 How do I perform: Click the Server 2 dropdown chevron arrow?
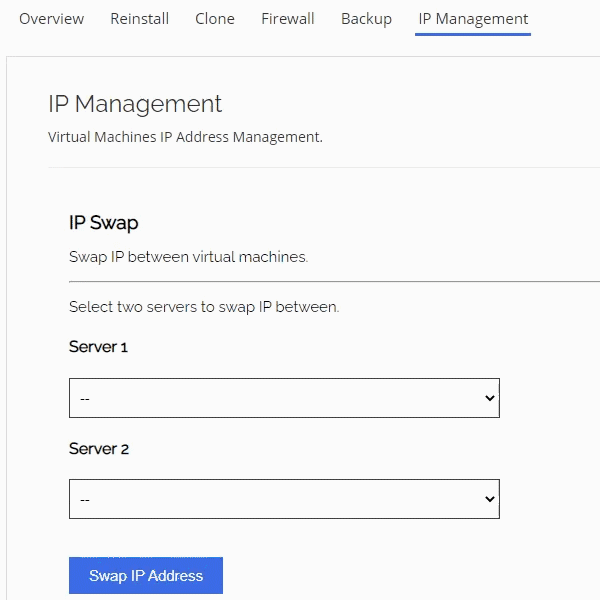pos(489,499)
